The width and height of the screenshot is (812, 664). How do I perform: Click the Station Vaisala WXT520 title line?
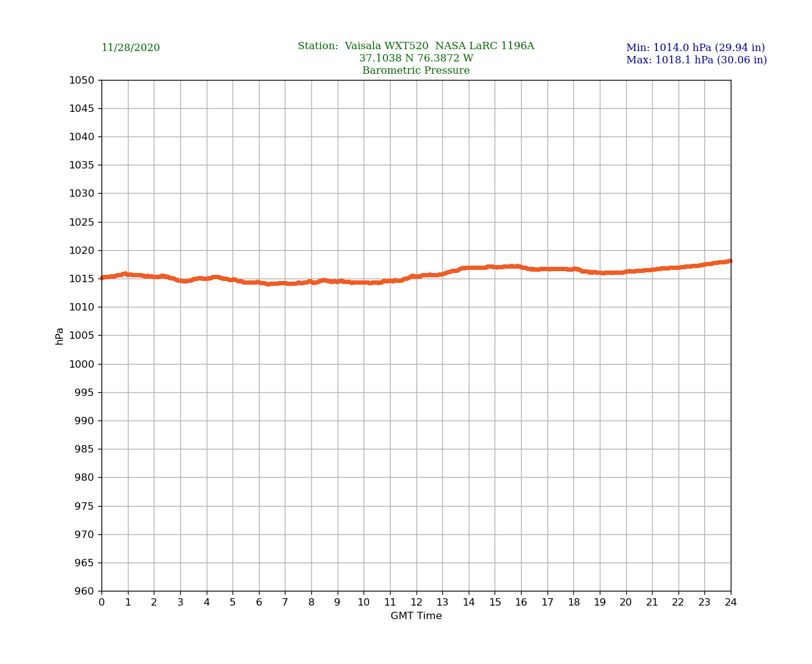(x=416, y=46)
